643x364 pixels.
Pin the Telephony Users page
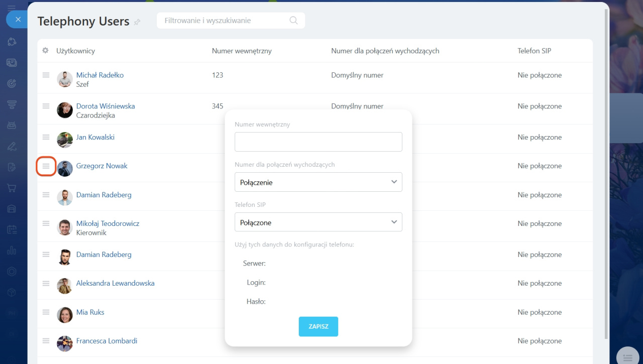[x=137, y=22]
